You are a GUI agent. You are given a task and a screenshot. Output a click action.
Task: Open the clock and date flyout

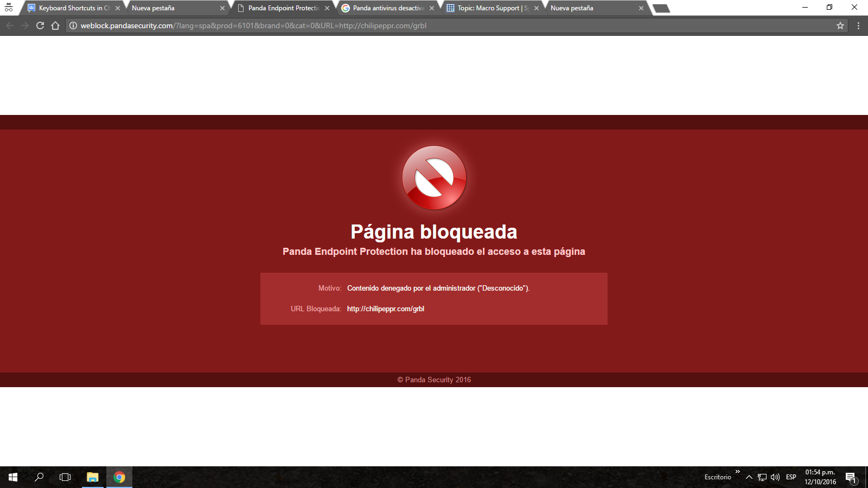[x=820, y=477]
